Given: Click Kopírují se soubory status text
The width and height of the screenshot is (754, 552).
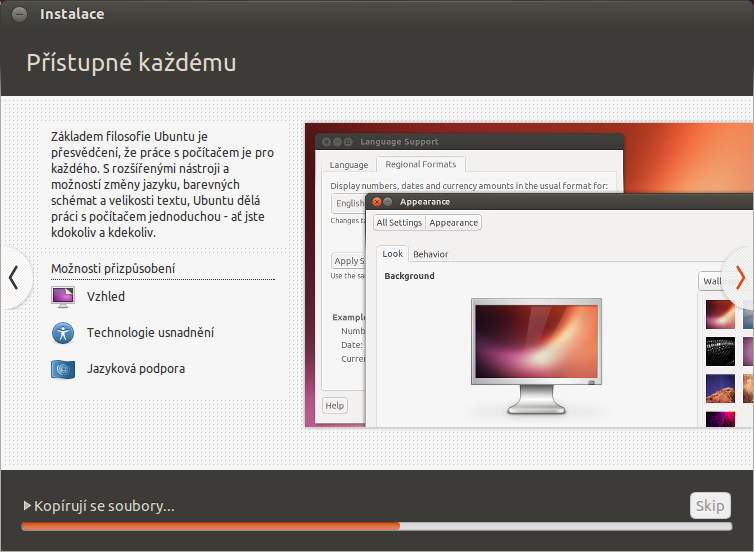Looking at the screenshot, I should tap(104, 506).
